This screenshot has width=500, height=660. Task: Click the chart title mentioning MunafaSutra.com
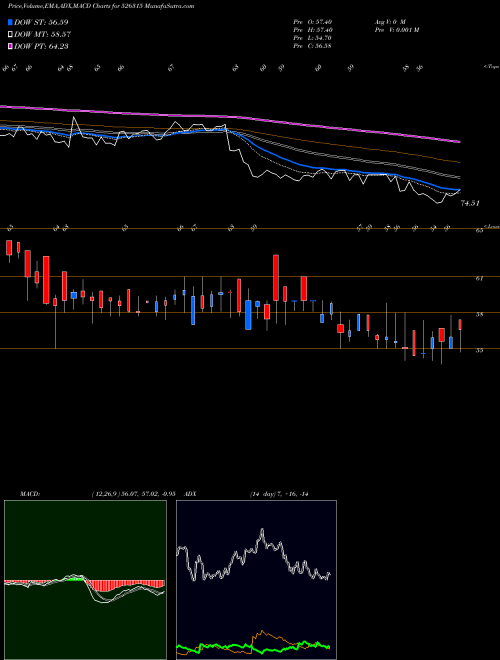tap(101, 6)
